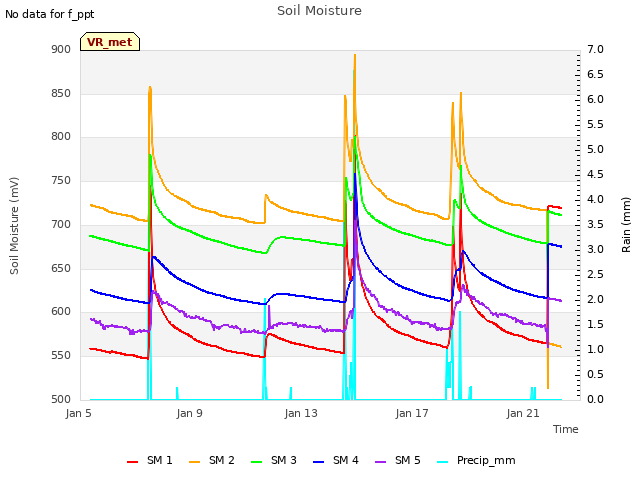Select the Soil Moisture chart title
Screen dimensions: 640x480
(319, 11)
